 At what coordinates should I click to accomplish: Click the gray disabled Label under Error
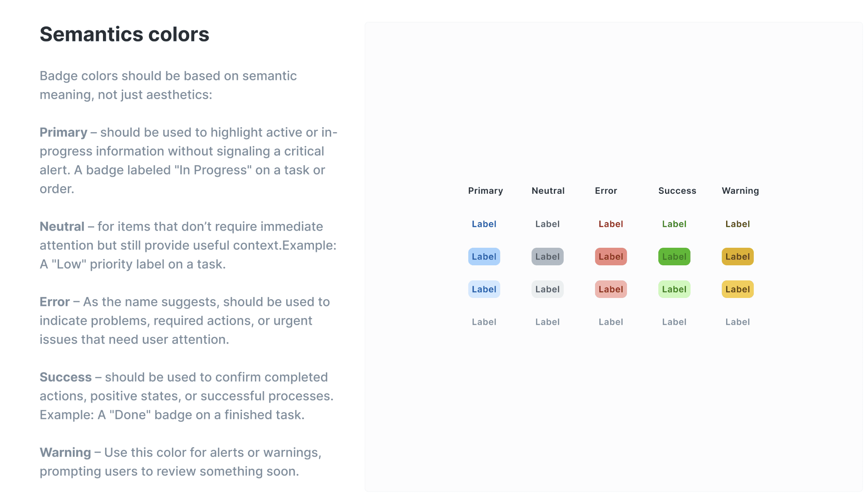click(611, 322)
